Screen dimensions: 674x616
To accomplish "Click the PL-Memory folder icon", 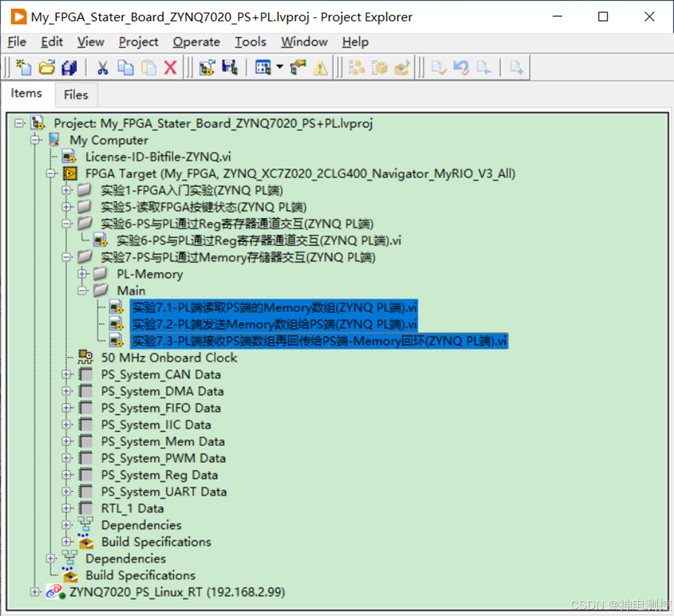I will point(100,273).
